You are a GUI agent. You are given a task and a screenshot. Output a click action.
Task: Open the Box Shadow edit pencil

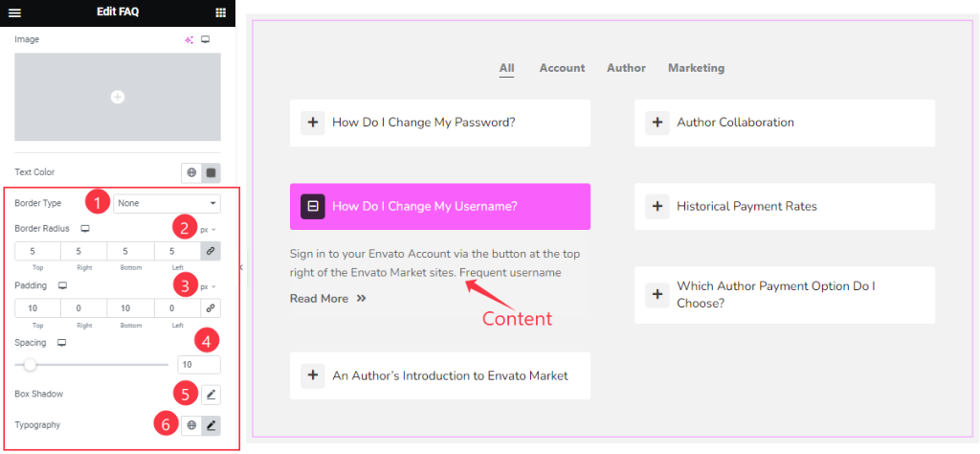[211, 395]
